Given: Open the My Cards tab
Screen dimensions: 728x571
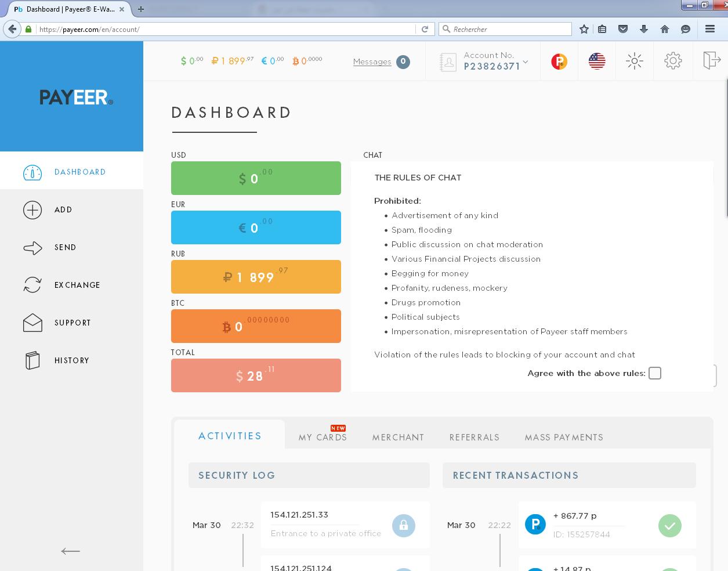Looking at the screenshot, I should pos(323,437).
